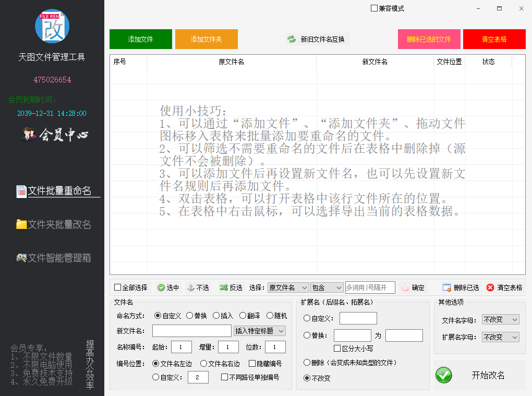Focus the 增量 number input
The width and height of the screenshot is (532, 396).
click(x=228, y=347)
